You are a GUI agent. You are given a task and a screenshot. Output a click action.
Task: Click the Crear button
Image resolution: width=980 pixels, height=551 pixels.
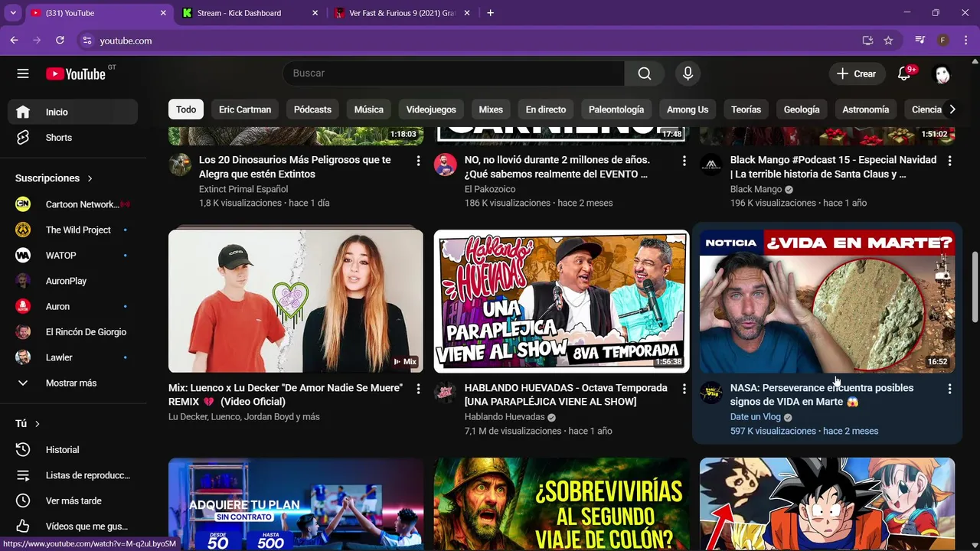(856, 73)
